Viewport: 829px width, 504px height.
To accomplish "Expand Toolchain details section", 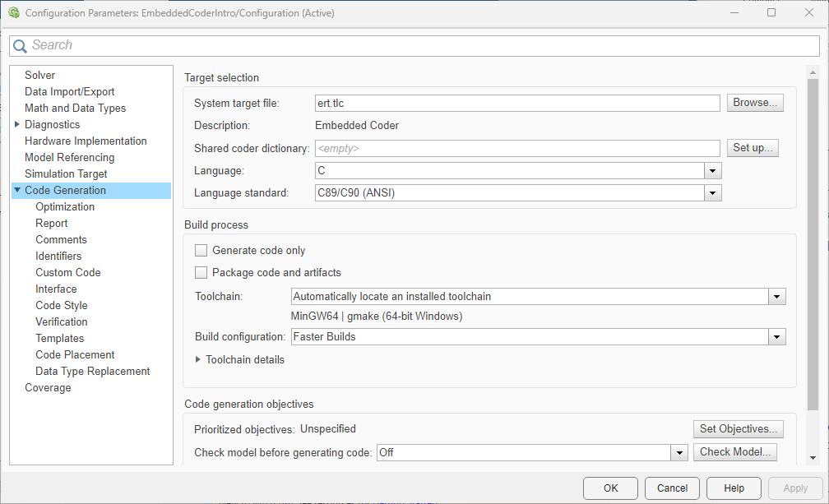I will [x=198, y=359].
